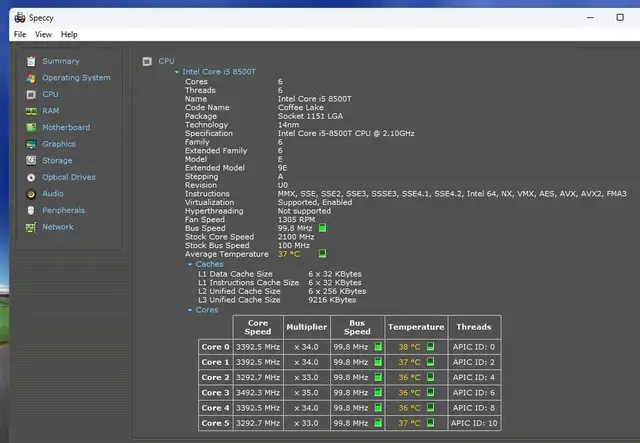This screenshot has height=443, width=640.
Task: Click the Multiplier column header
Action: [307, 327]
